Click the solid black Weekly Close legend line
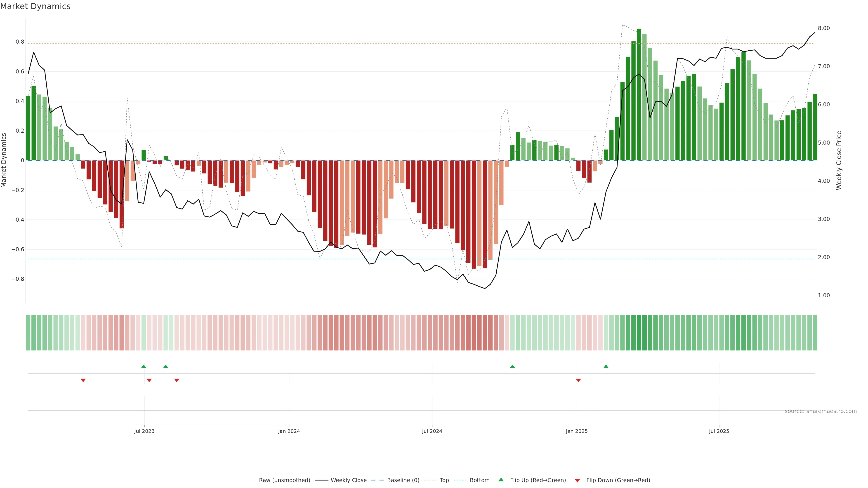Image resolution: width=868 pixels, height=488 pixels. tap(321, 480)
